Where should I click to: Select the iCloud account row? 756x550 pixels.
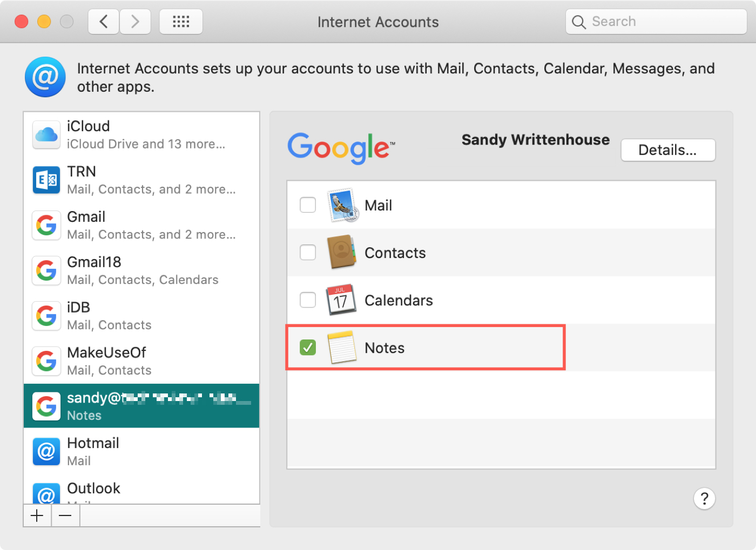coord(141,134)
